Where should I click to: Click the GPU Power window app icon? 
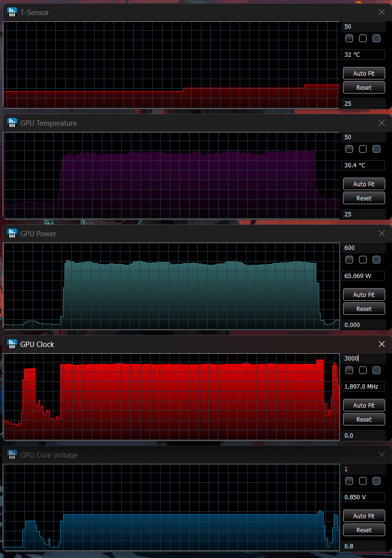(12, 234)
